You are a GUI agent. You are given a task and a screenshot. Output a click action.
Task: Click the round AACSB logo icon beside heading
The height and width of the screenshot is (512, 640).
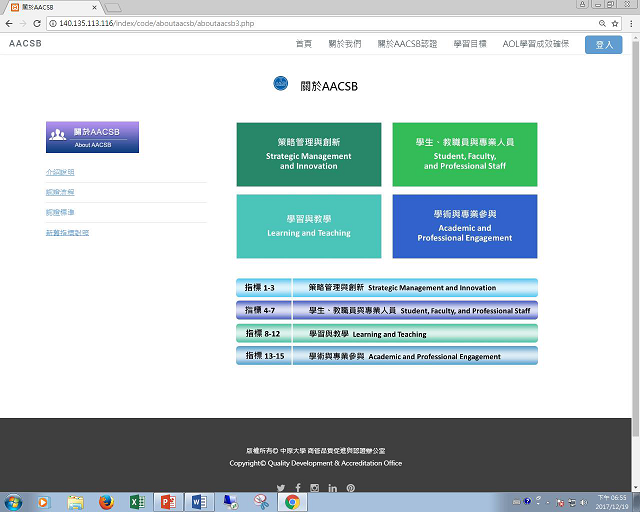tap(280, 84)
